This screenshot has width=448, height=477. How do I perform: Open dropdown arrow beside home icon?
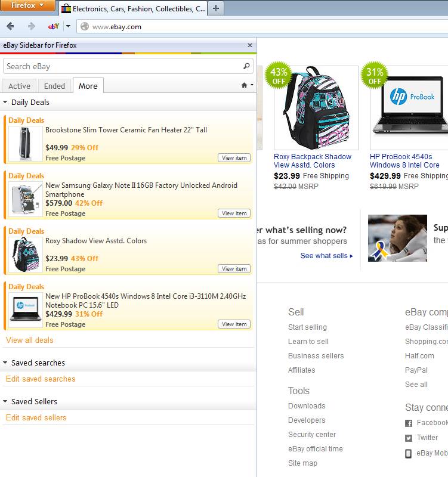(x=252, y=85)
